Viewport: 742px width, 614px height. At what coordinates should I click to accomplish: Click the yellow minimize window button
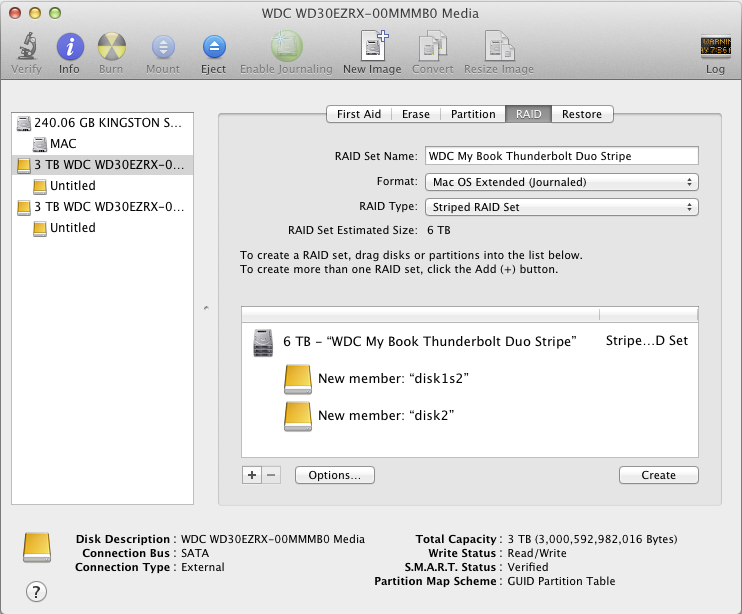pos(35,13)
